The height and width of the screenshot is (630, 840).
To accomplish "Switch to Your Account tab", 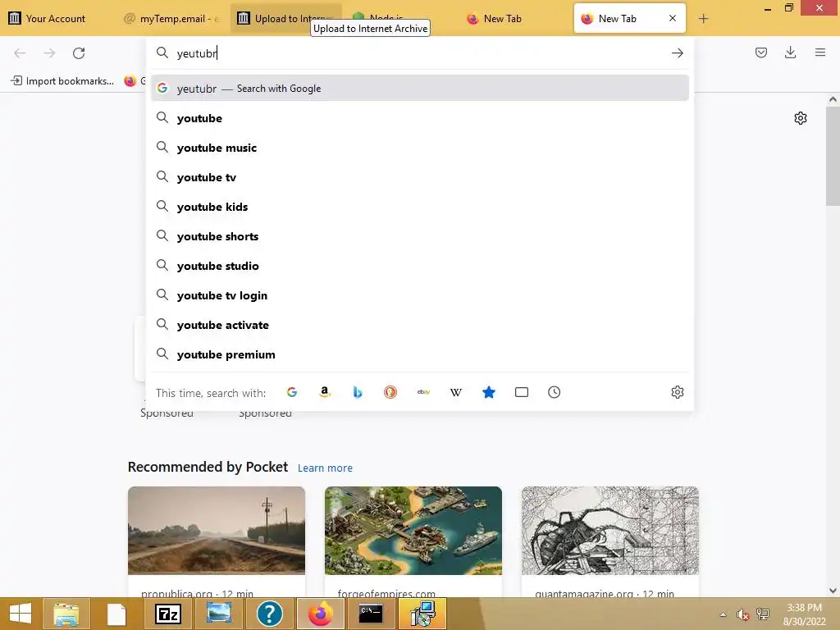I will point(57,18).
